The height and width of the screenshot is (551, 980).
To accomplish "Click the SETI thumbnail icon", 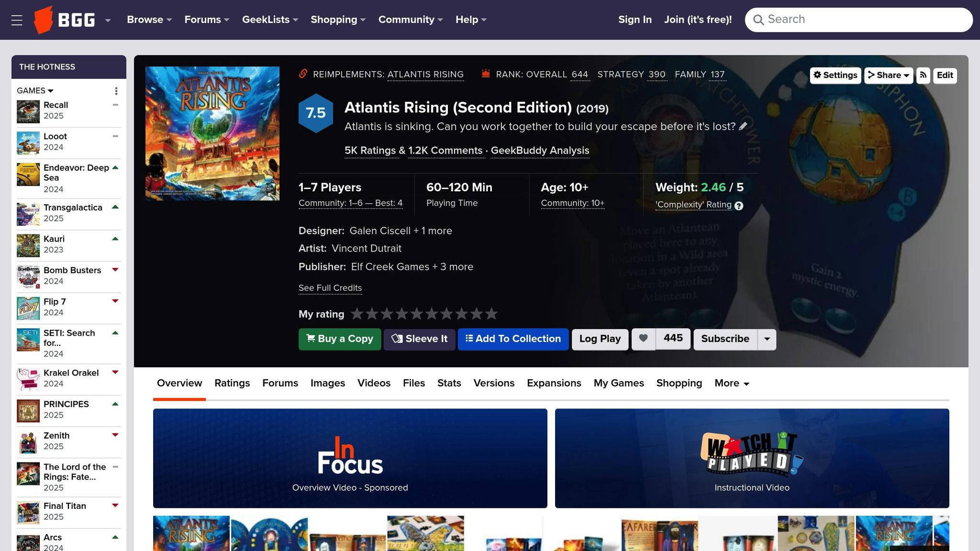I will coord(28,340).
